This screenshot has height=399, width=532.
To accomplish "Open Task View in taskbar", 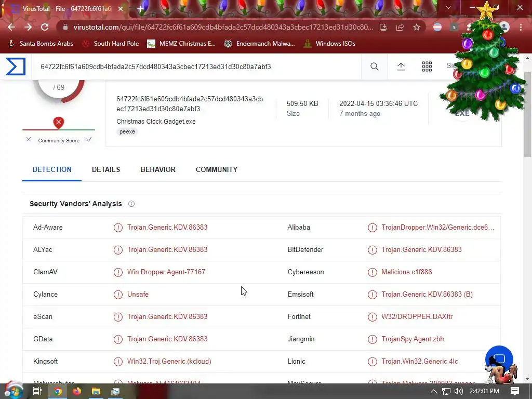I will [37, 391].
